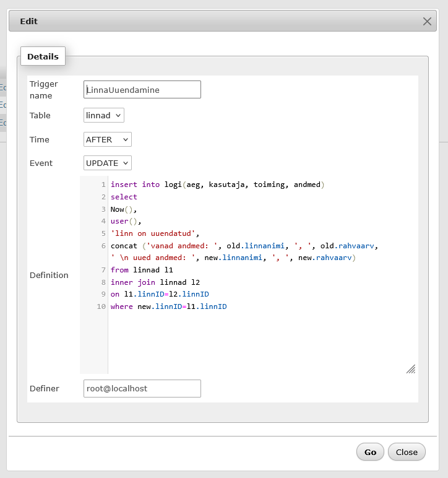Open the Table dropdown showing linnad
Screen dimensions: 448x478
(x=104, y=116)
